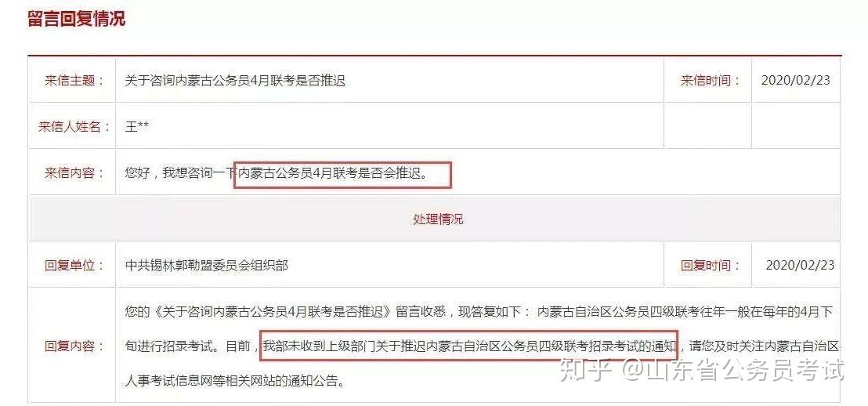The height and width of the screenshot is (406, 868).
Task: Click the 来信时间 date 2020/02/23
Action: tap(795, 80)
